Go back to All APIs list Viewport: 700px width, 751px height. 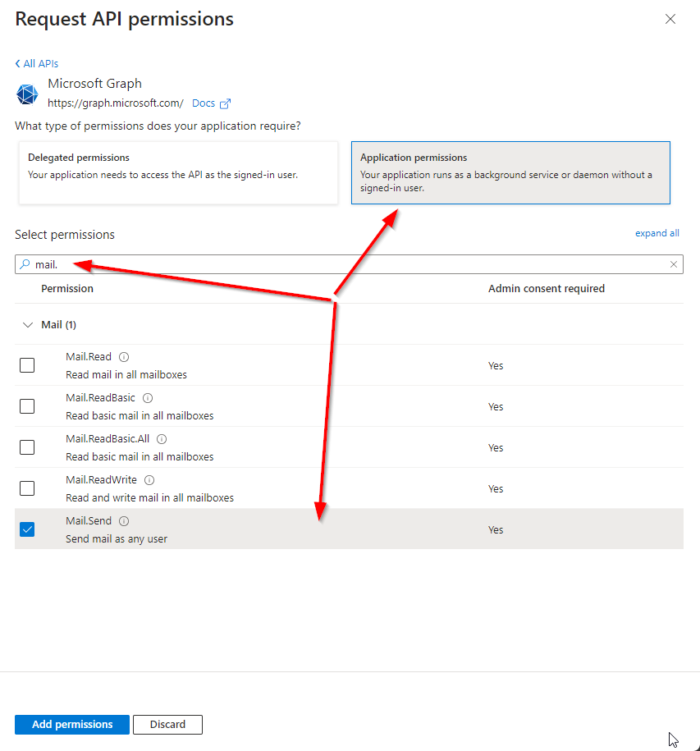click(37, 63)
